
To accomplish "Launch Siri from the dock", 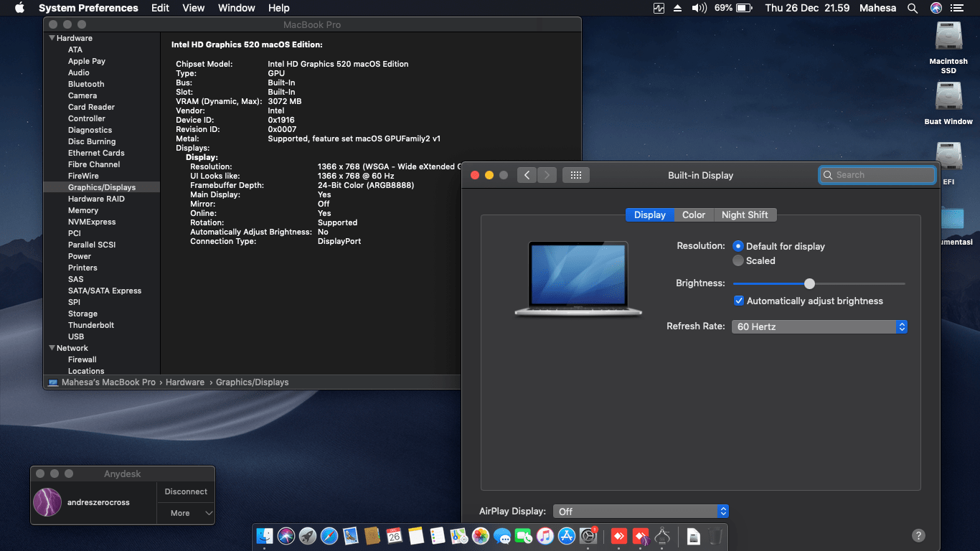I will 286,535.
